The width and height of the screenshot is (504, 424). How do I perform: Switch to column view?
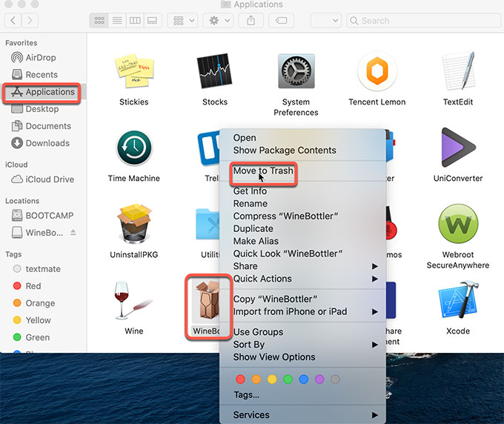[135, 21]
